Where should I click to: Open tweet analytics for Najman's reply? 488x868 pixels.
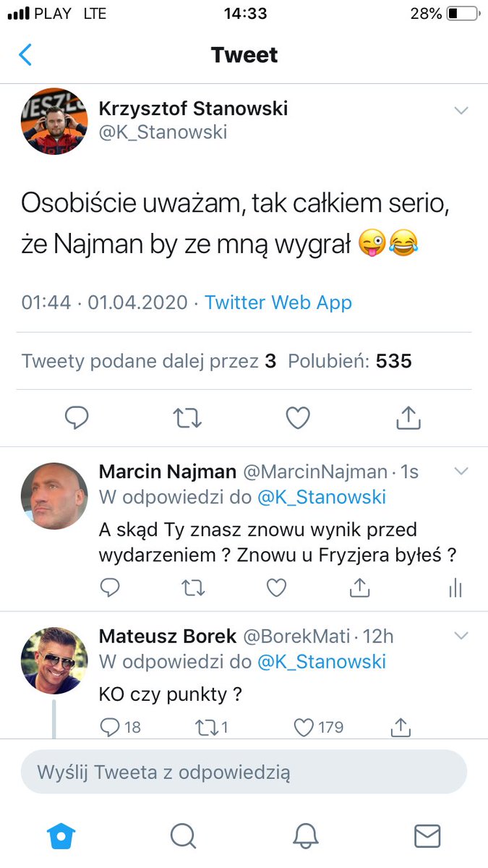(455, 588)
